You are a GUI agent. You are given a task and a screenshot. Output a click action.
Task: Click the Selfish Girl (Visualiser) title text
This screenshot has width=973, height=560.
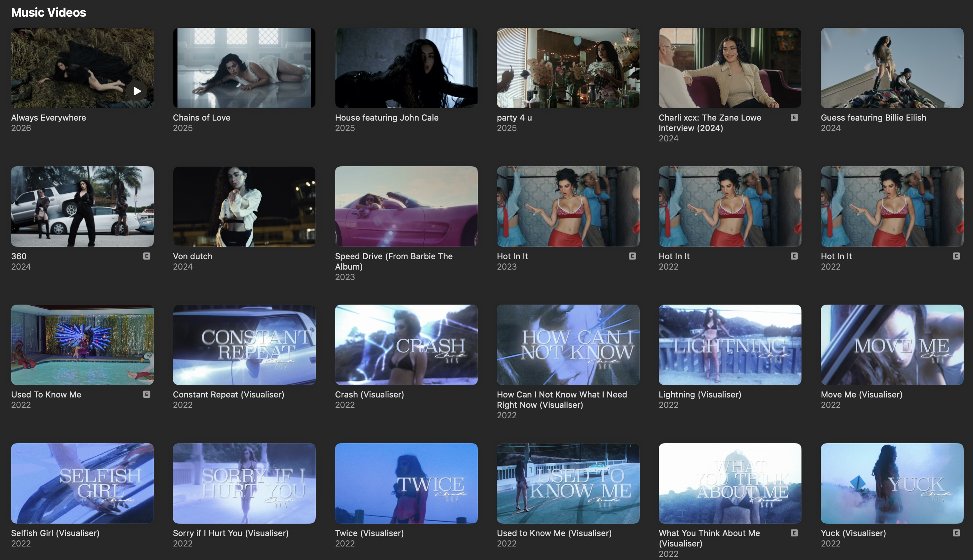[x=55, y=533]
